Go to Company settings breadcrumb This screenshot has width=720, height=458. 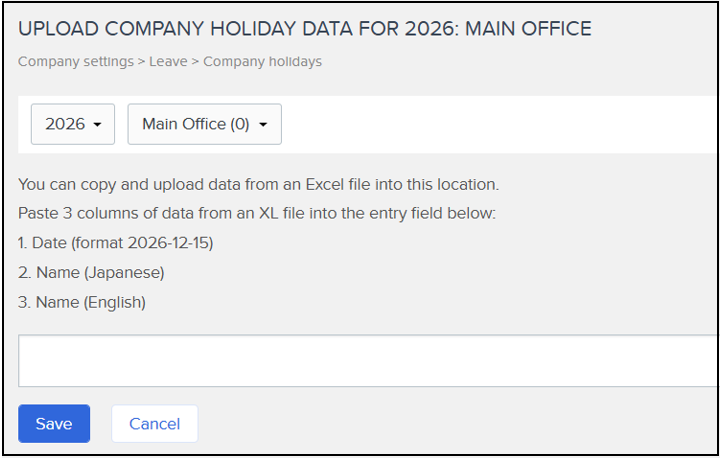[x=76, y=62]
